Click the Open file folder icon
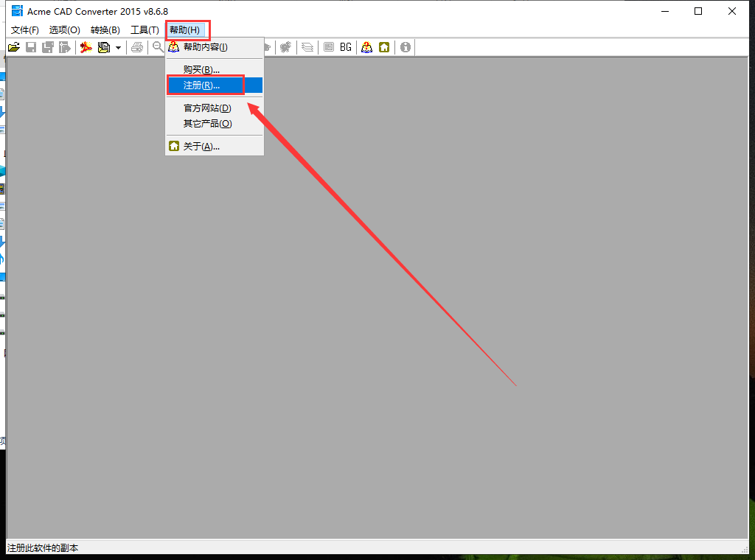The image size is (755, 560). [x=14, y=47]
